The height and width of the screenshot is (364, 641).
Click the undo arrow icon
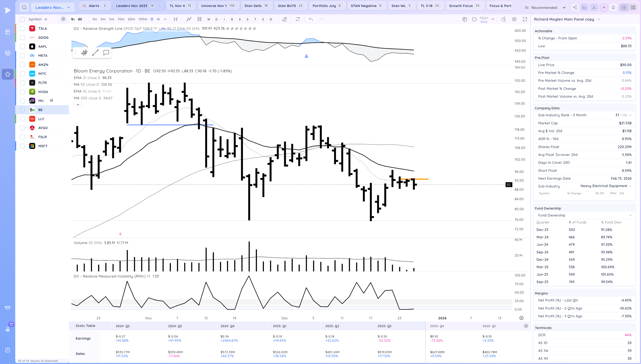(311, 19)
